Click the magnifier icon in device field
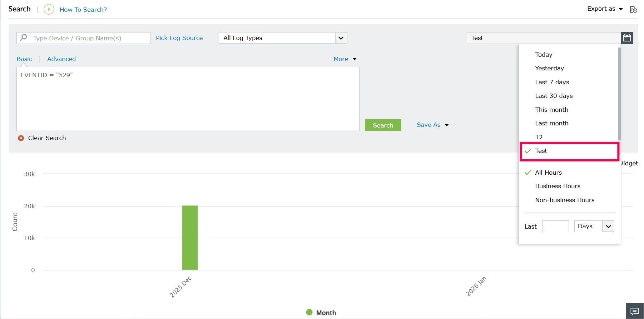644x319 pixels. [24, 38]
